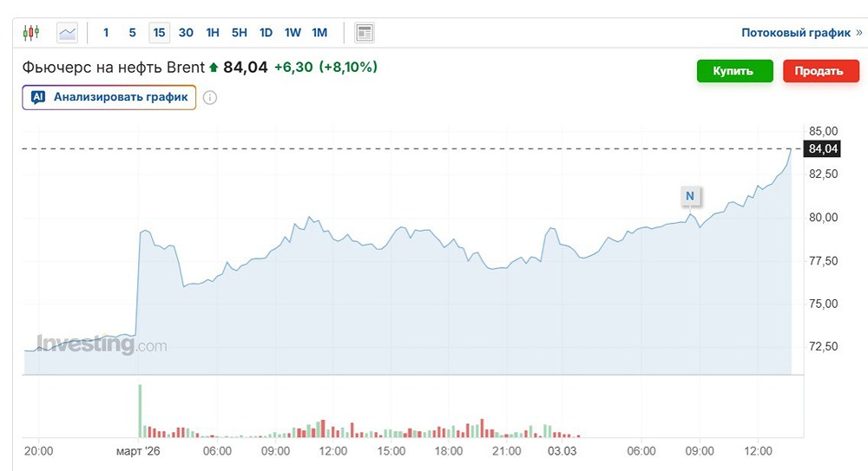This screenshot has width=868, height=471.
Task: Open the Потоковый график link
Action: coord(795,33)
